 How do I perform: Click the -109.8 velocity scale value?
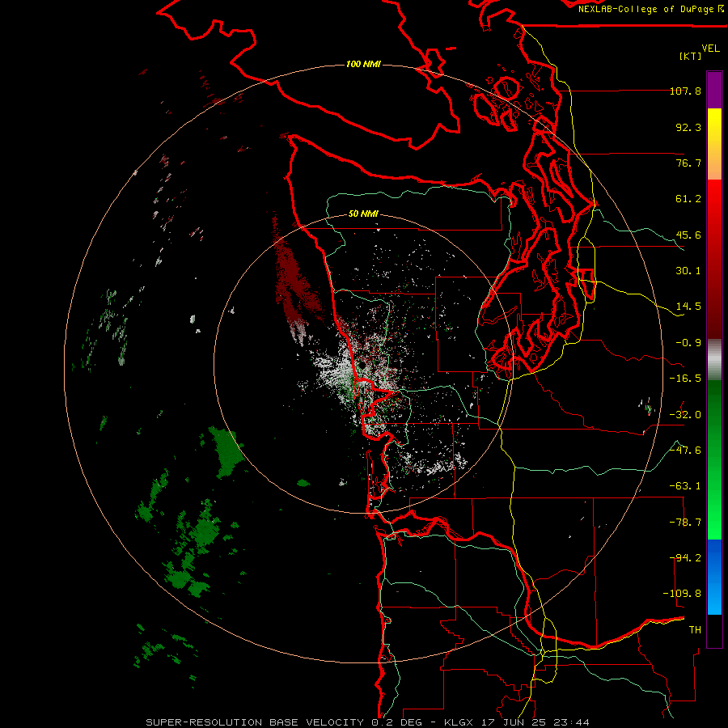pos(682,594)
